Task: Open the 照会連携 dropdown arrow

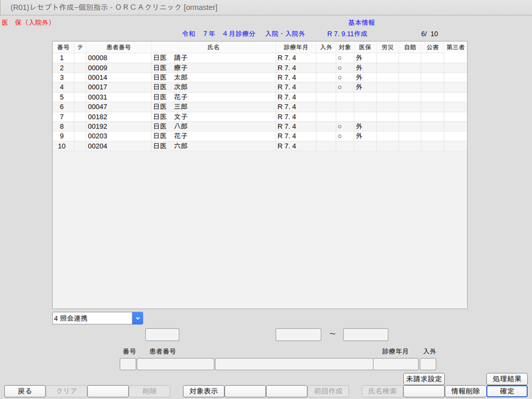Action: [138, 318]
